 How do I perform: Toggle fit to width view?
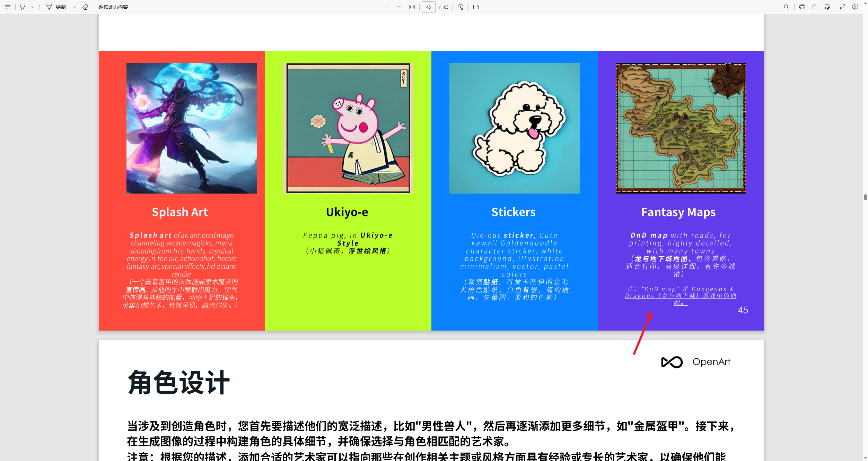pyautogui.click(x=412, y=7)
